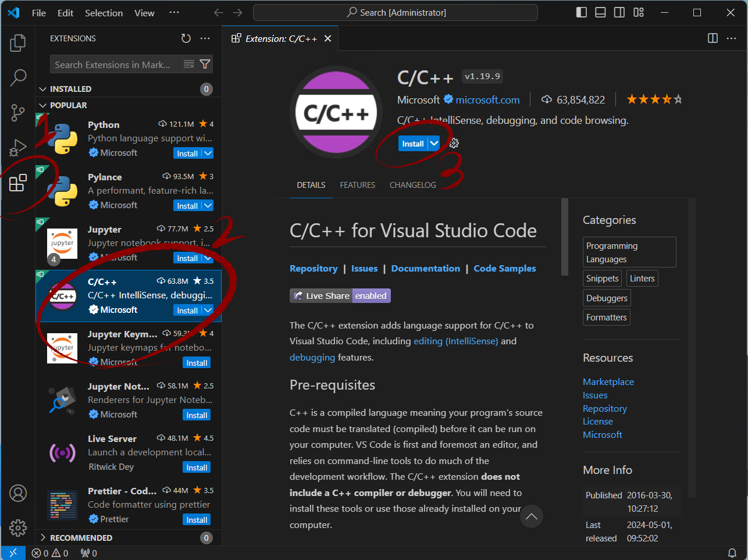Open the Run and Debug view

(x=17, y=147)
